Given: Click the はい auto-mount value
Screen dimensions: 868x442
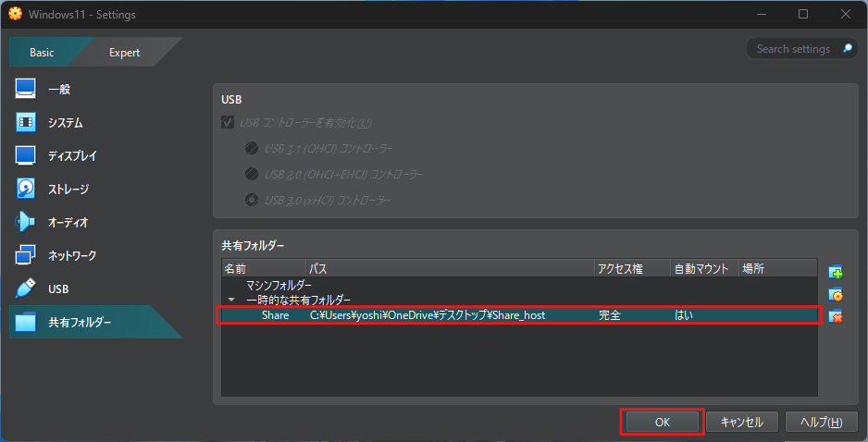Looking at the screenshot, I should pyautogui.click(x=684, y=315).
